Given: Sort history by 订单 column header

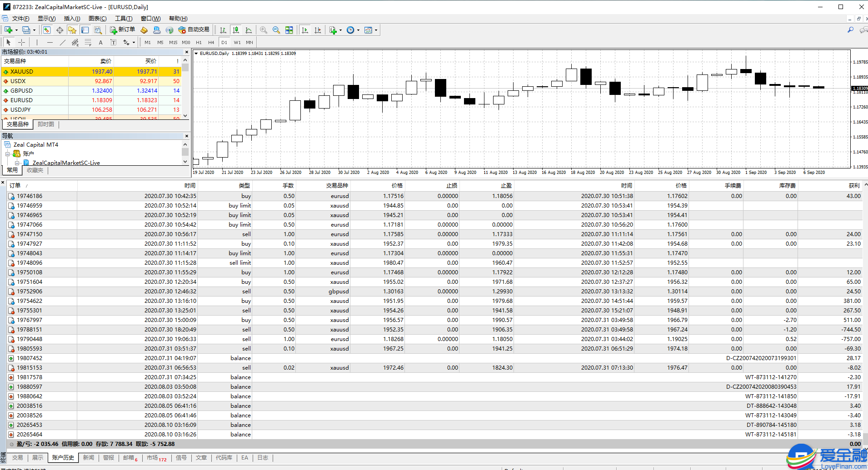Looking at the screenshot, I should pyautogui.click(x=42, y=186).
